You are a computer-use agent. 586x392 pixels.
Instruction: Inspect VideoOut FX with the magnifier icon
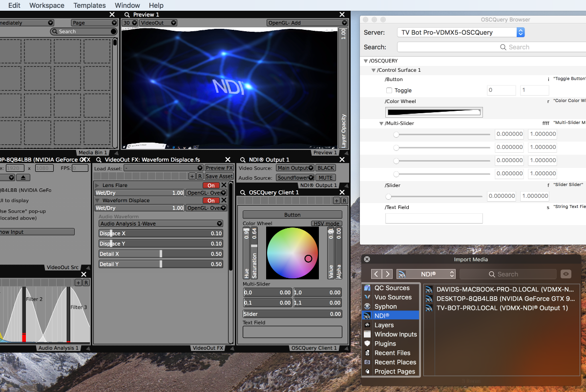pyautogui.click(x=99, y=160)
